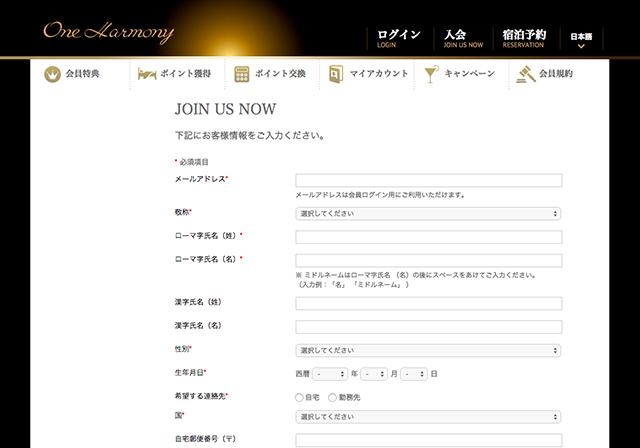Viewport: 640px width, 448px height.
Task: Open the 敬称 dropdown
Action: (428, 213)
